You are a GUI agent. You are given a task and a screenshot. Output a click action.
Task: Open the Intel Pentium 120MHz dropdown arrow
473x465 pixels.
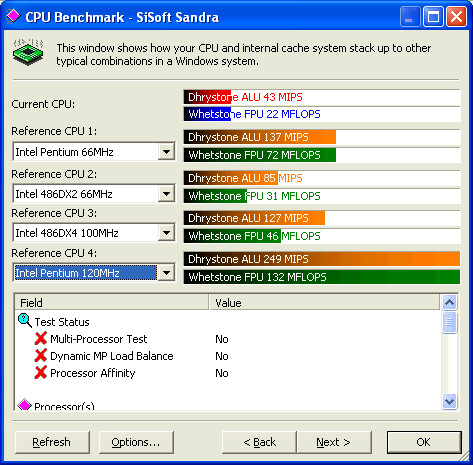click(x=166, y=273)
